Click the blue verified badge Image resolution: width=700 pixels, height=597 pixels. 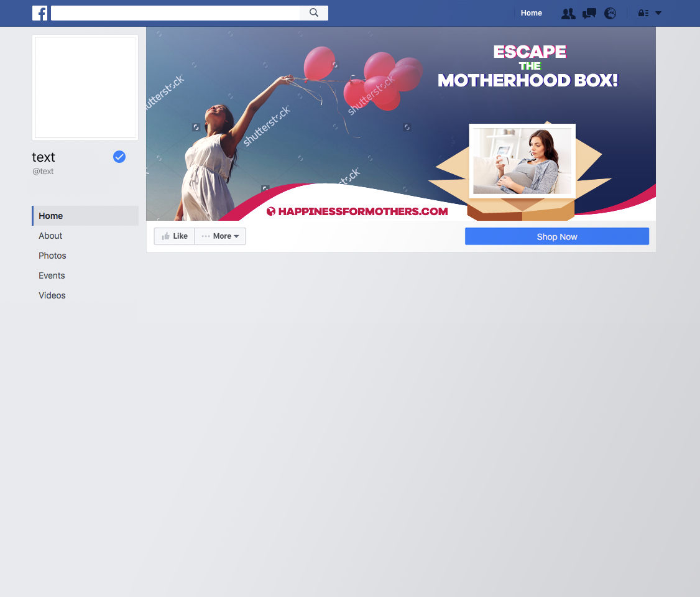(119, 157)
